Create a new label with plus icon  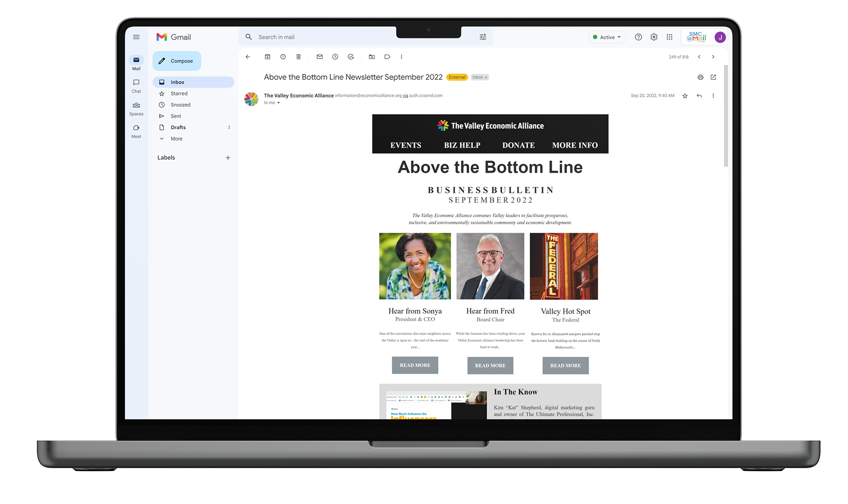tap(228, 158)
